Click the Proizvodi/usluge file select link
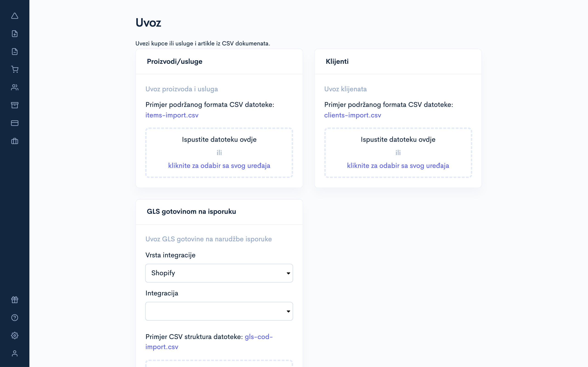 click(219, 166)
